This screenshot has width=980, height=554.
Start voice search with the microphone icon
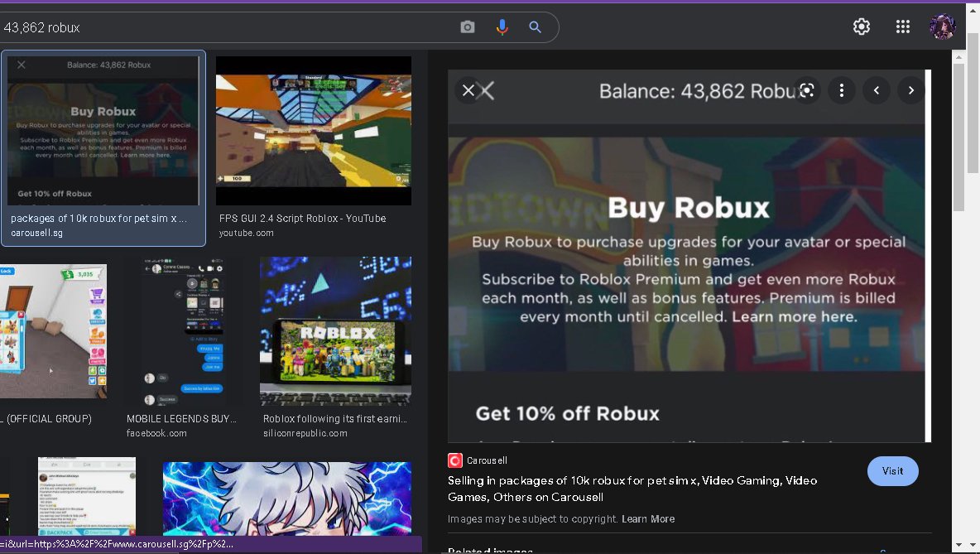(502, 26)
